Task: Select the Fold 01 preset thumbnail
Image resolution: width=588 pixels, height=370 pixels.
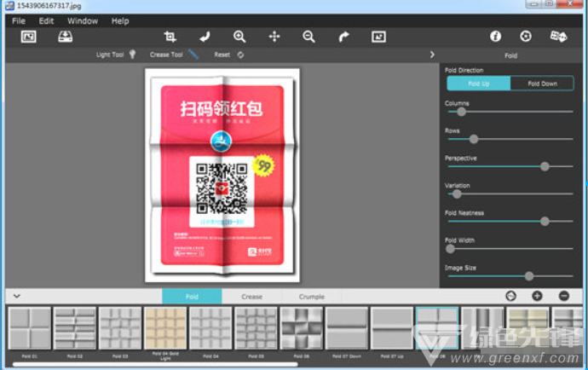Action: pos(30,328)
